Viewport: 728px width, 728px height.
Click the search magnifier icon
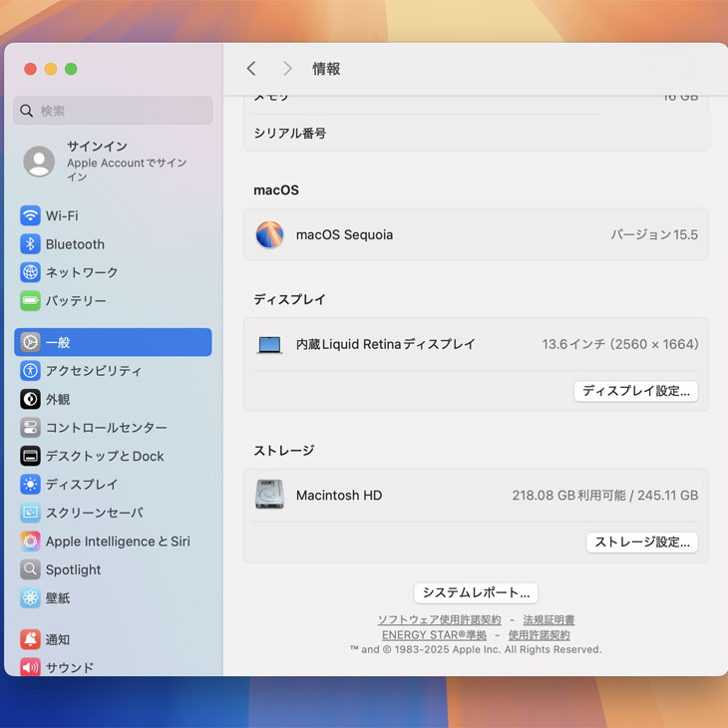pos(27,111)
